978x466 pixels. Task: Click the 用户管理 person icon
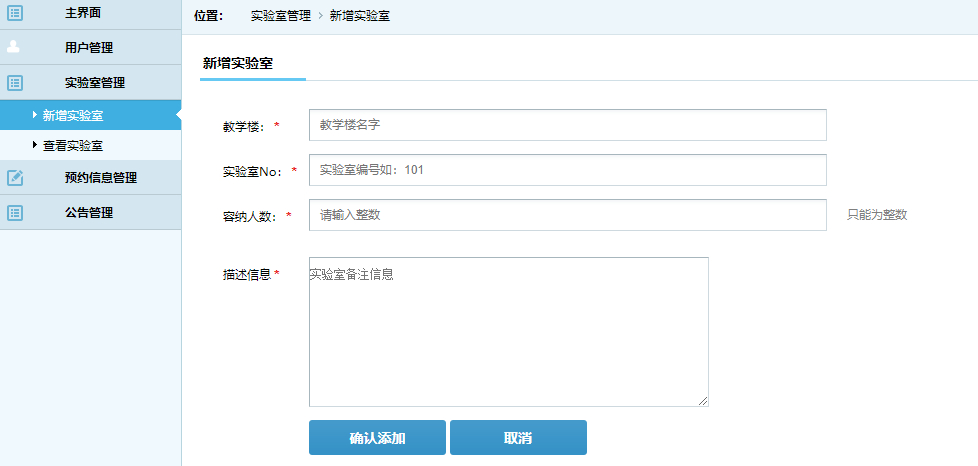click(x=13, y=47)
